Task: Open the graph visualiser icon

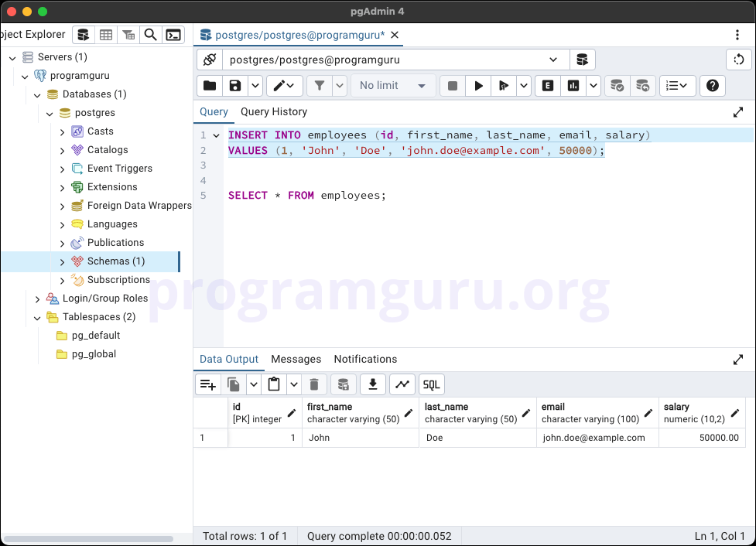Action: click(x=402, y=384)
